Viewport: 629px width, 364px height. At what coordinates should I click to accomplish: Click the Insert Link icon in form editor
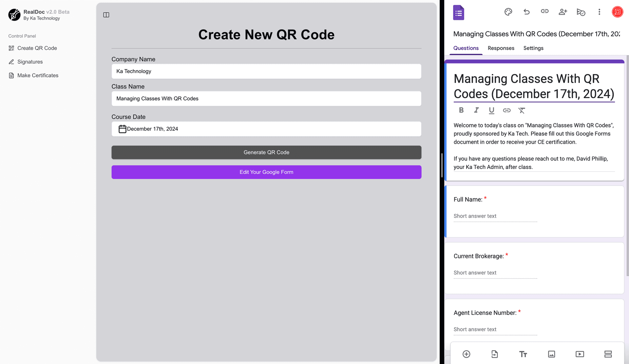[507, 110]
